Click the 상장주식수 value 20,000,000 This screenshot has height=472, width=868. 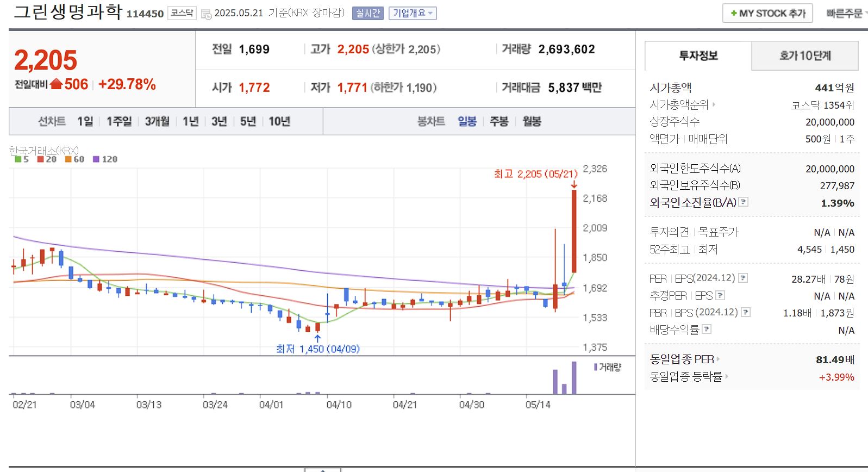click(x=830, y=122)
